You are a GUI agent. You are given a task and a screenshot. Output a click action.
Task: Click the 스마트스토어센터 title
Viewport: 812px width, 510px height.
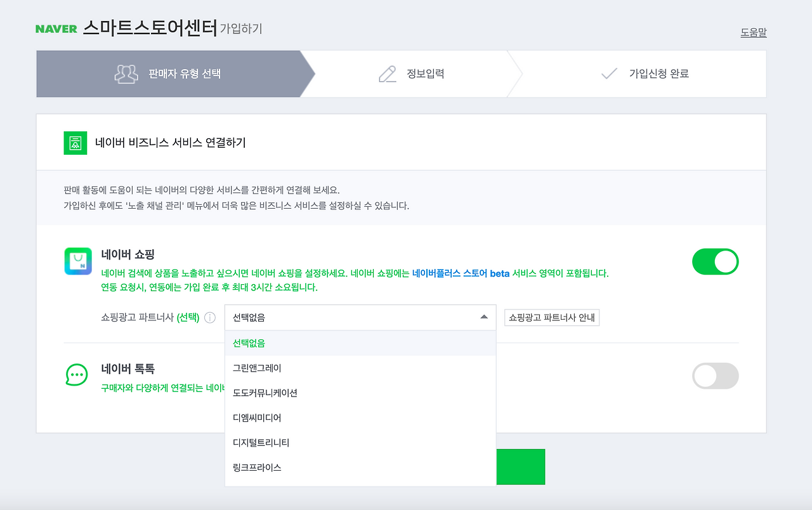150,29
